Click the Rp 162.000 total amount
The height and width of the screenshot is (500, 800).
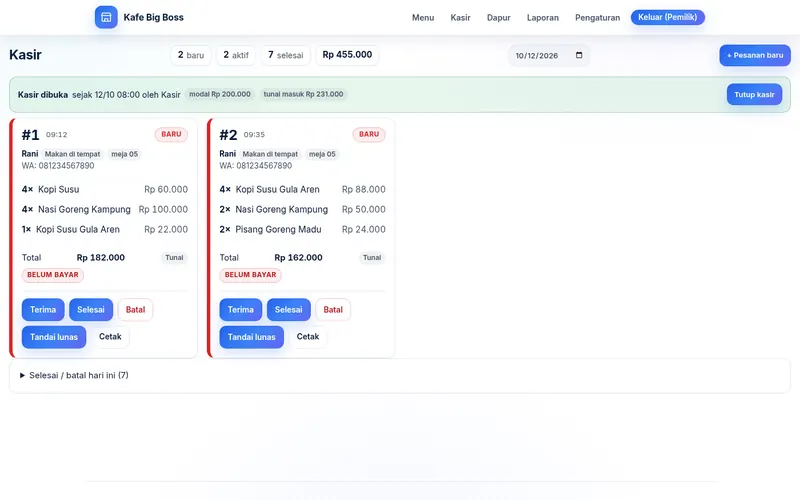point(298,258)
